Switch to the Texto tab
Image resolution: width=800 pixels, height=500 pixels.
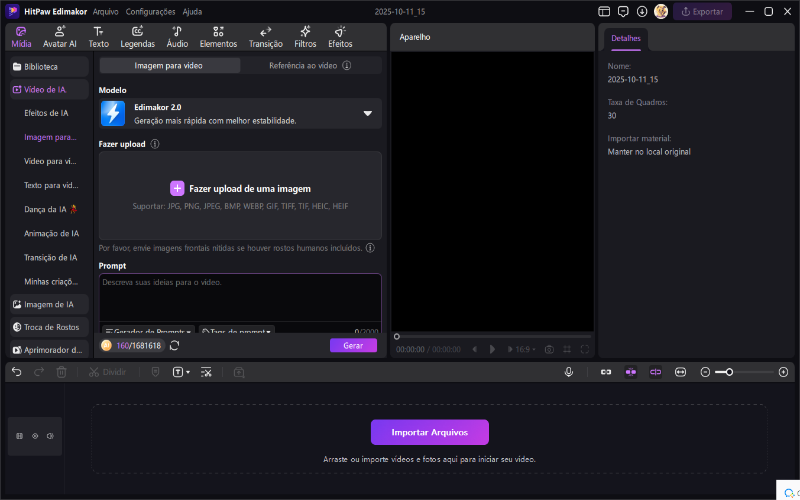98,37
